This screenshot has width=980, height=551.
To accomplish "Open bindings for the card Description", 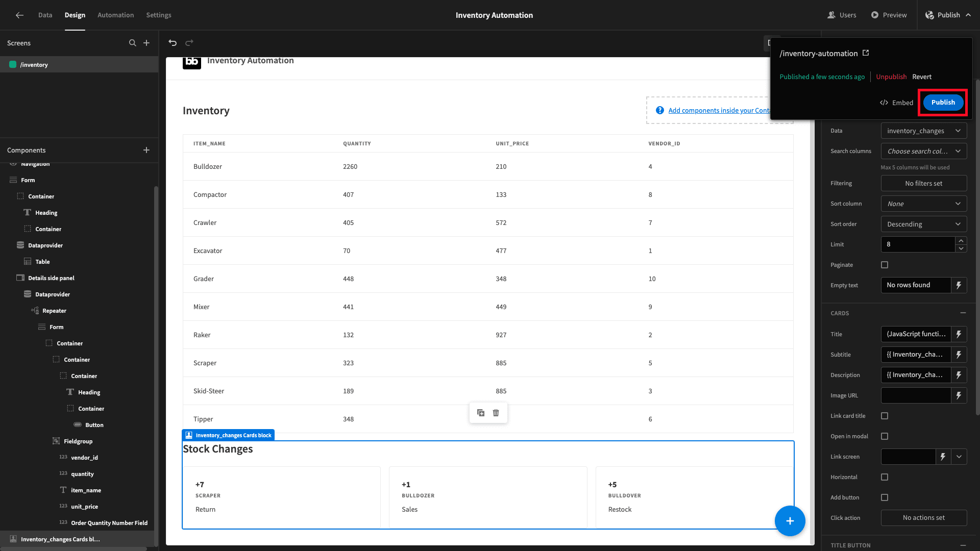I will 959,375.
